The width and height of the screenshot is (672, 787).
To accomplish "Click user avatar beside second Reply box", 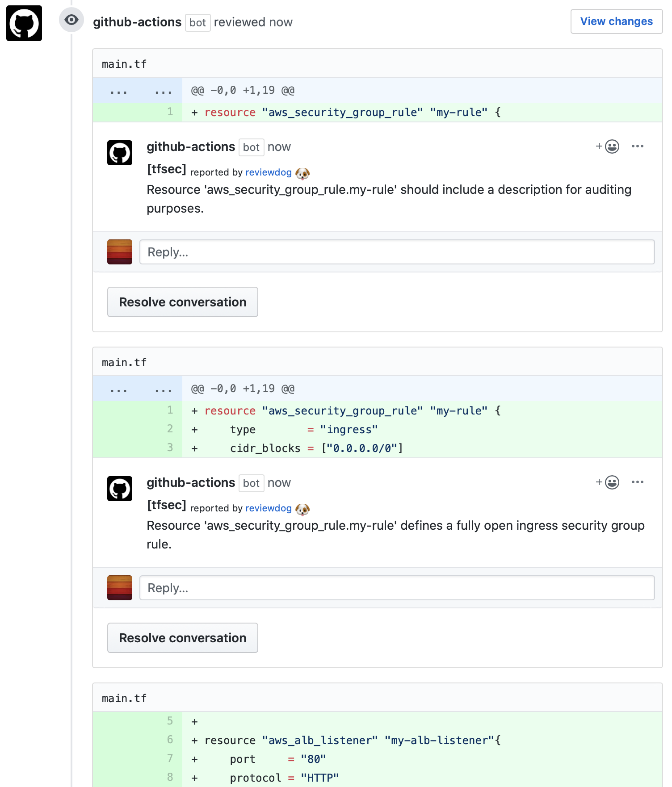I will coord(120,588).
